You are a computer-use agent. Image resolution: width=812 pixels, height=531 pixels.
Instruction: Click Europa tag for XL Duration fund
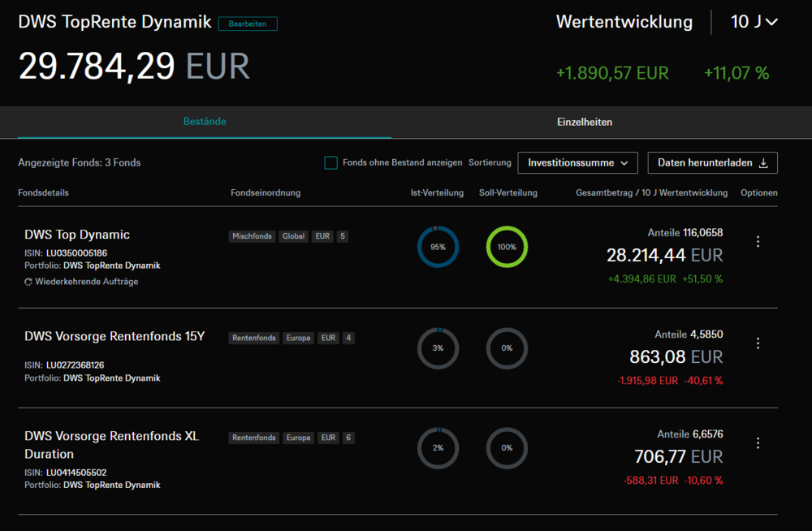click(x=298, y=438)
